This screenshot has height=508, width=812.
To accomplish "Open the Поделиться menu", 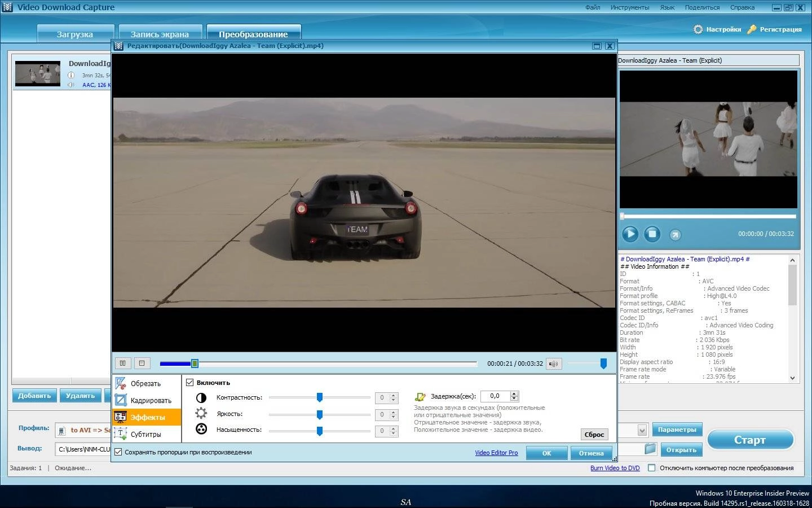I will pyautogui.click(x=702, y=8).
